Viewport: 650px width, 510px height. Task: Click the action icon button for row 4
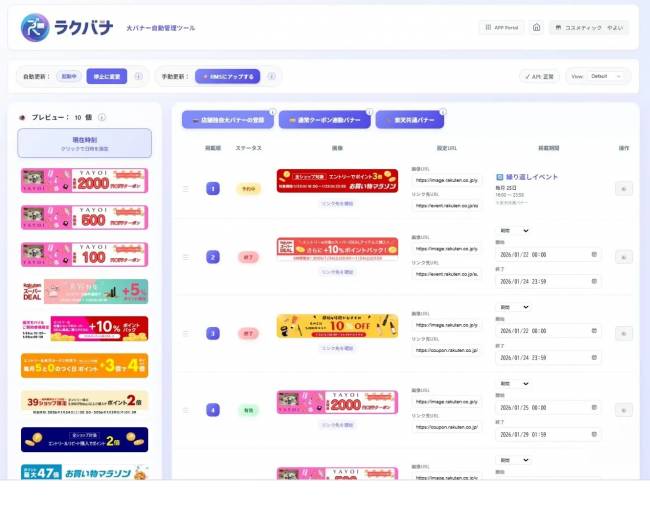[623, 409]
